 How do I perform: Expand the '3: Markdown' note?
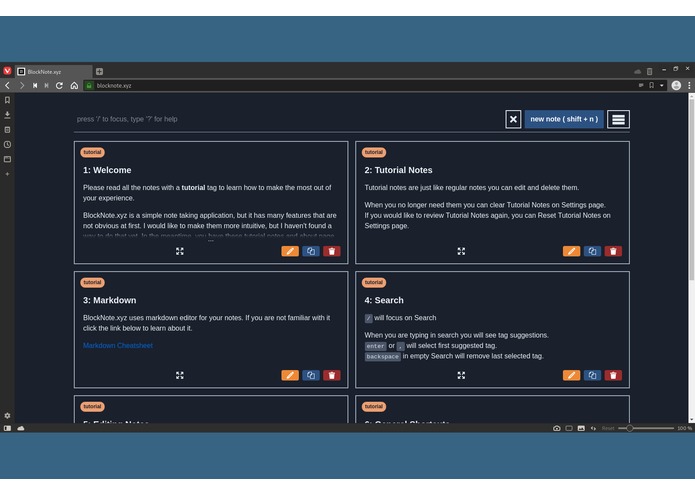click(180, 375)
